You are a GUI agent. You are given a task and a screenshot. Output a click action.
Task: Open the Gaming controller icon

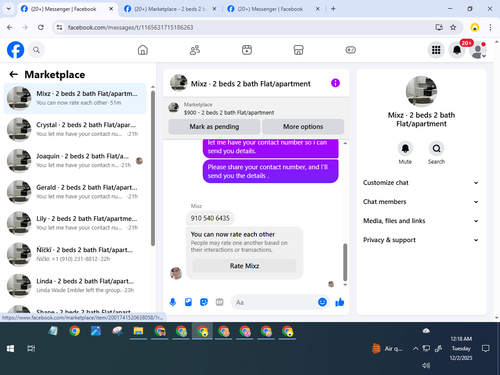350,50
